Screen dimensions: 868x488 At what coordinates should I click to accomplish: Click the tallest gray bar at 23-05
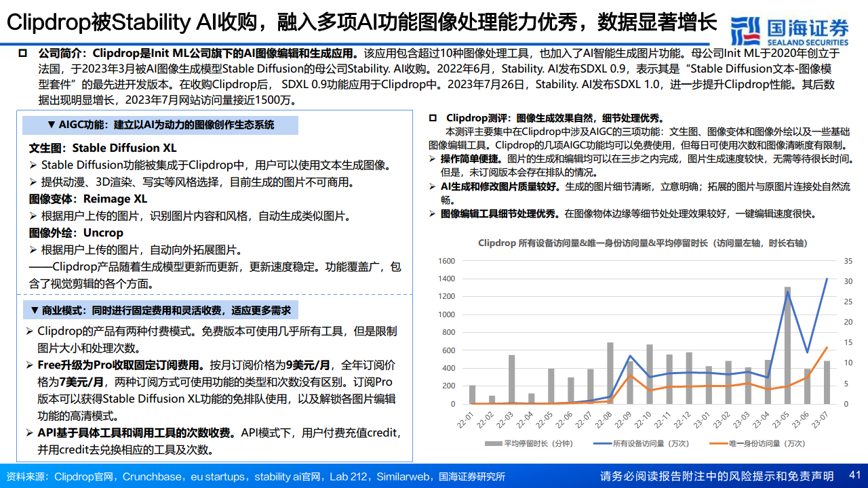(788, 345)
